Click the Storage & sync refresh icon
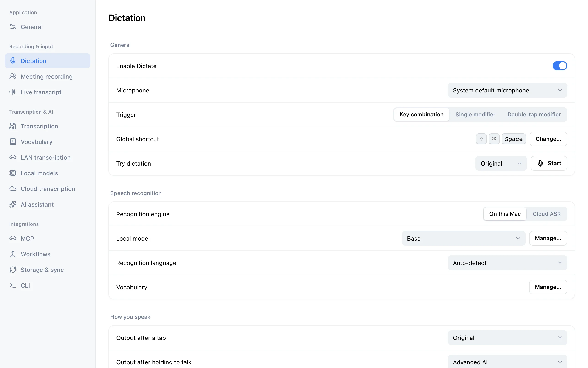The height and width of the screenshot is (368, 588). coord(13,269)
